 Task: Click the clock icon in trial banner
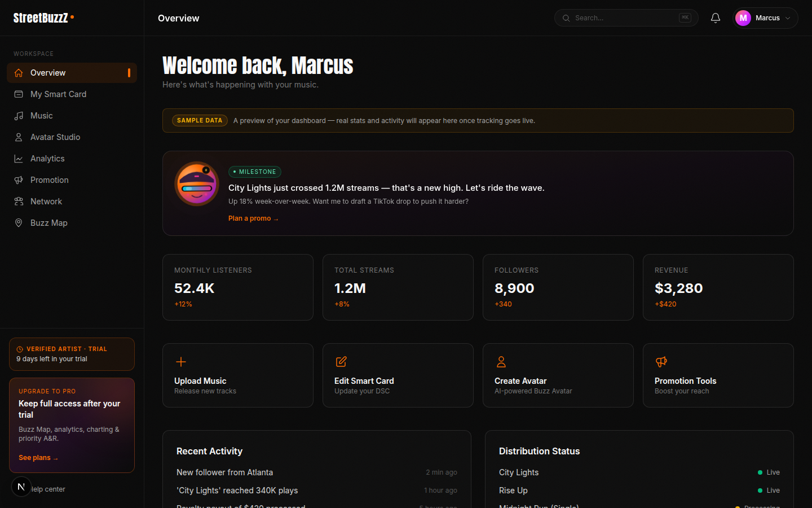click(x=20, y=349)
